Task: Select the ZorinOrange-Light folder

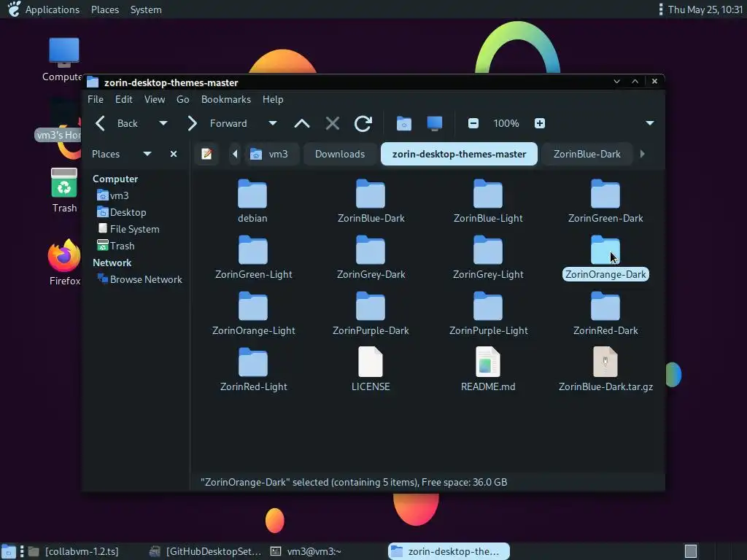Action: pyautogui.click(x=253, y=314)
